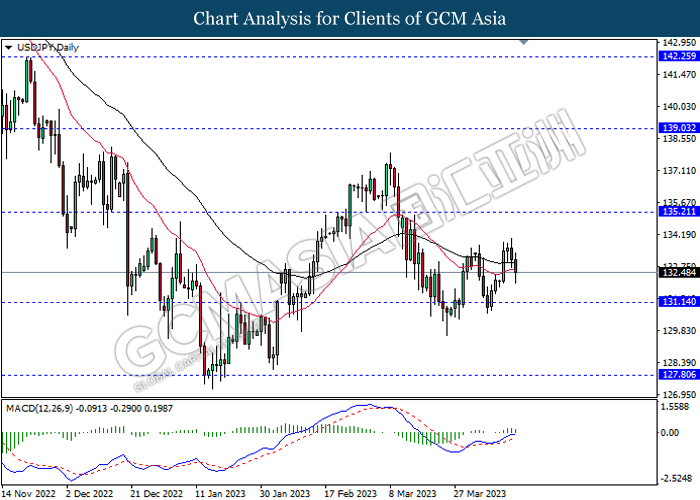Select the 128.390 price axis value
Image resolution: width=700 pixels, height=500 pixels.
click(679, 363)
